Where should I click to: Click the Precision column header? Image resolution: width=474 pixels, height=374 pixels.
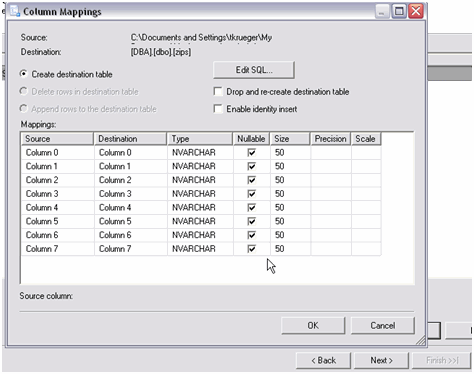(331, 139)
